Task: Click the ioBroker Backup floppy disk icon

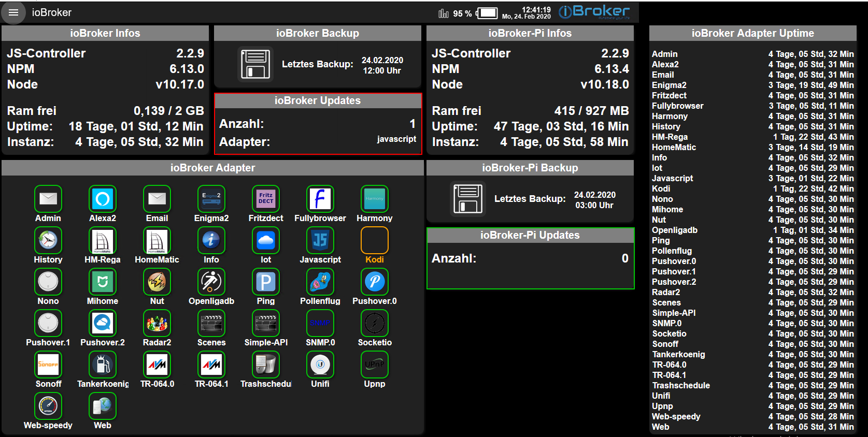Action: pos(255,64)
